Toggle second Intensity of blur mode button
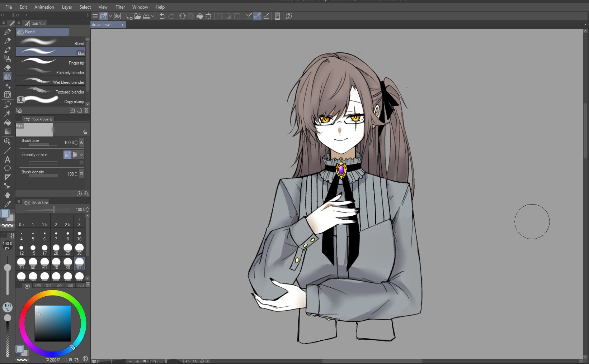 click(x=75, y=155)
